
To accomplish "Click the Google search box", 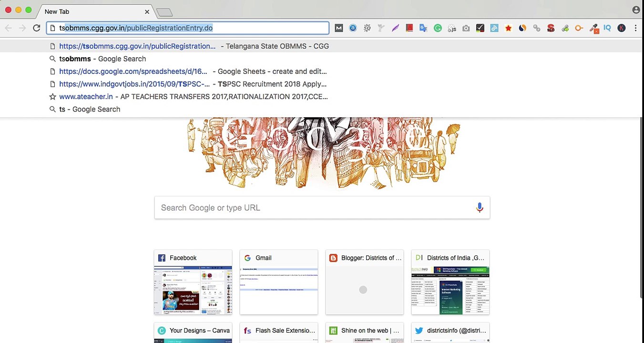I will coord(322,208).
